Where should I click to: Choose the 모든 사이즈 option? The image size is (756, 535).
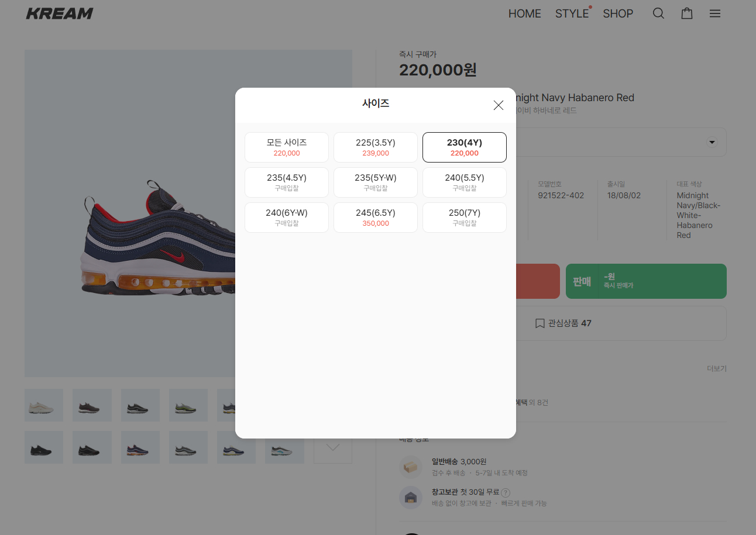286,147
